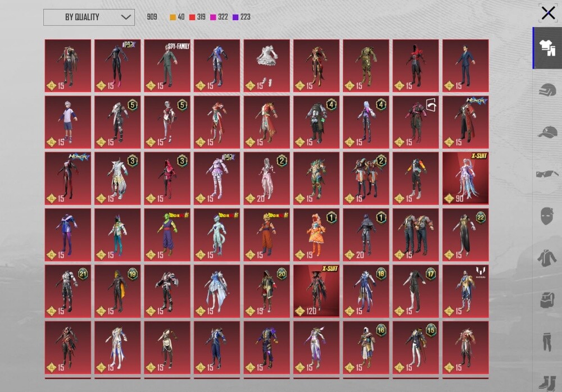Screen dimensions: 562x392
Task: Select the outfit with badge 18
Action: pos(366,291)
